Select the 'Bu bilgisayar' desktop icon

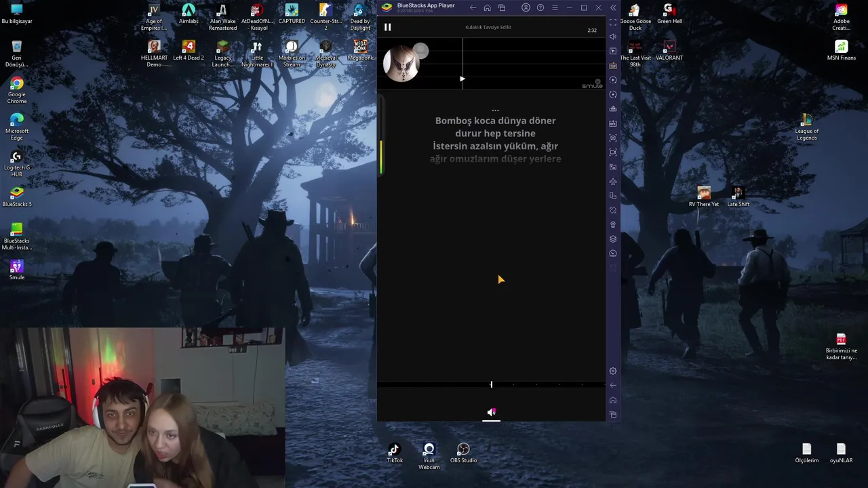[x=17, y=14]
